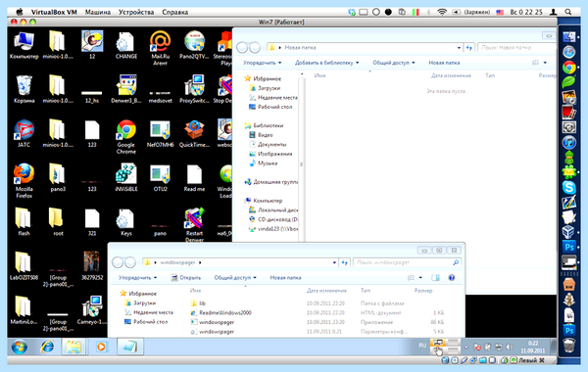
Task: Click Chrome icon in the Mac dock
Action: point(568,68)
